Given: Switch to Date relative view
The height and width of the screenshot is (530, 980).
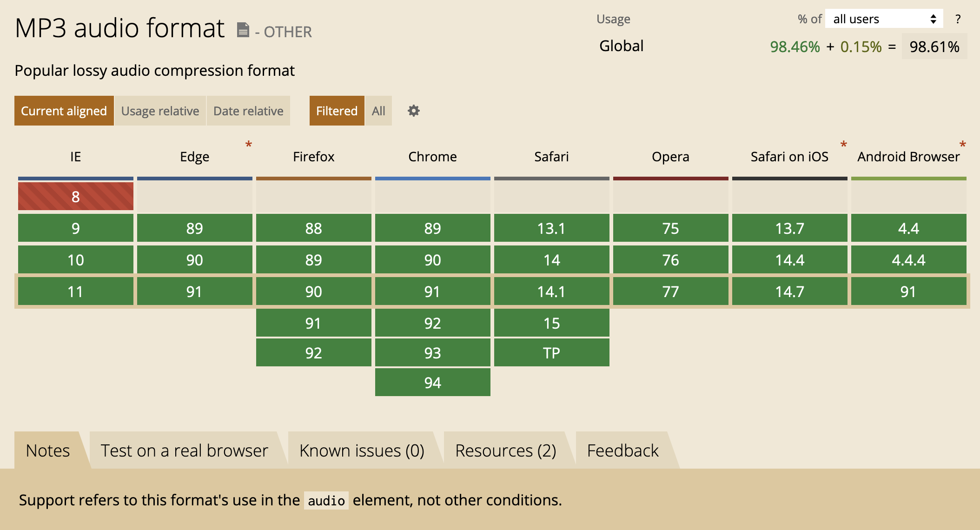Looking at the screenshot, I should (248, 111).
